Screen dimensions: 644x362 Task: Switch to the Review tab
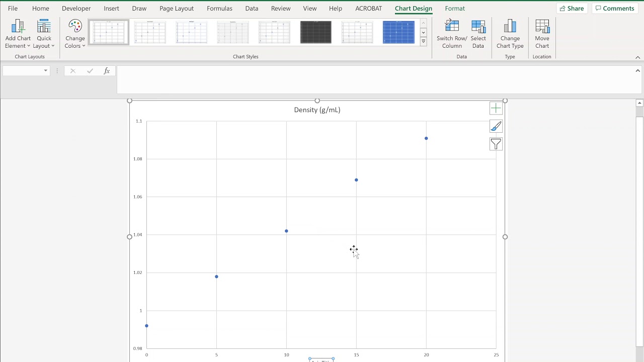pos(281,9)
